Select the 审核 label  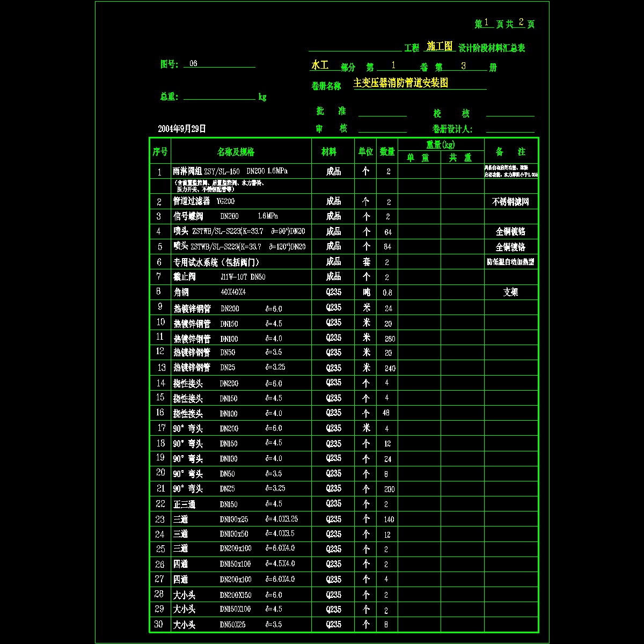point(331,129)
